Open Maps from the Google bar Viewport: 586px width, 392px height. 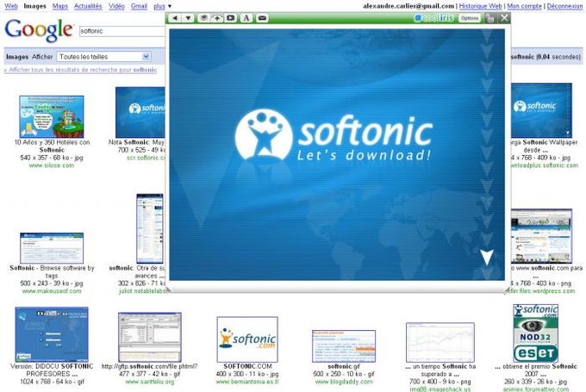[x=60, y=6]
